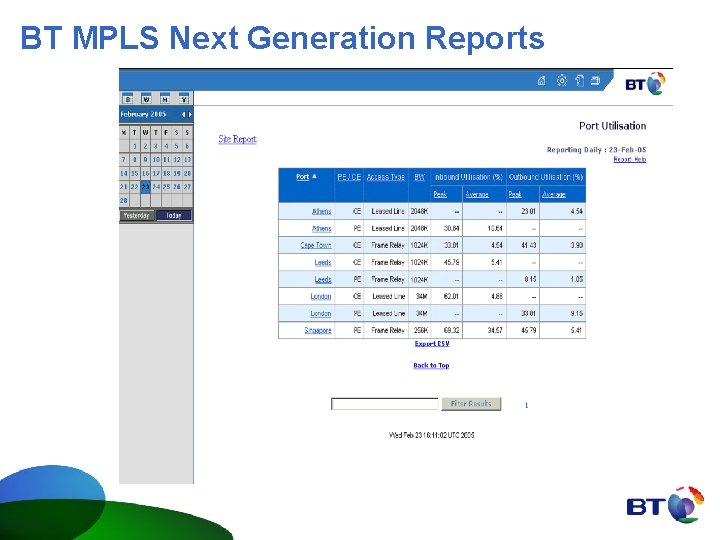Open the Athens link in the PE row
The image size is (720, 540).
(x=321, y=228)
